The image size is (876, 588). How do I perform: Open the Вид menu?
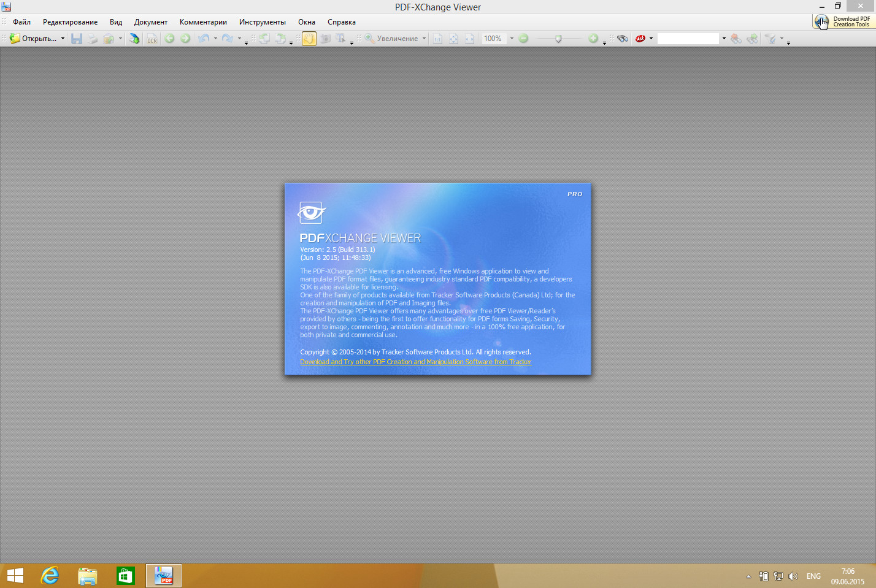tap(116, 22)
